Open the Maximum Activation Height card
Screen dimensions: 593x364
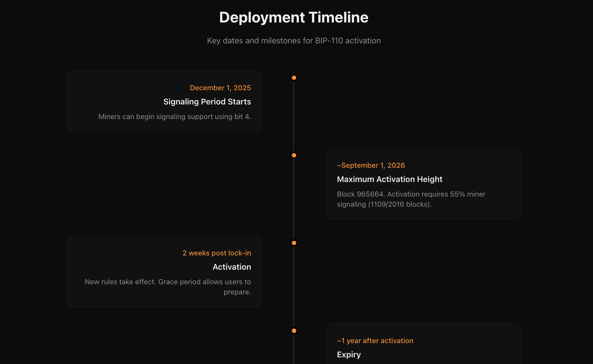click(423, 184)
